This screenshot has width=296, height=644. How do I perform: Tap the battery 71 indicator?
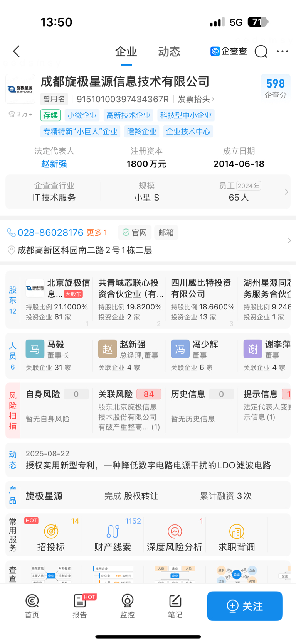pos(258,22)
